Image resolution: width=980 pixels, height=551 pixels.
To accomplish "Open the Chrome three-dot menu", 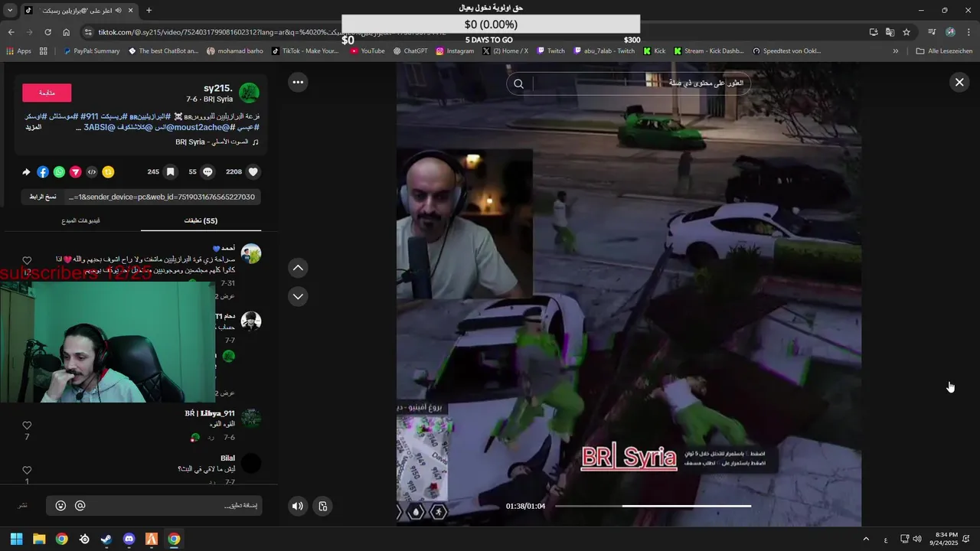I will point(969,32).
